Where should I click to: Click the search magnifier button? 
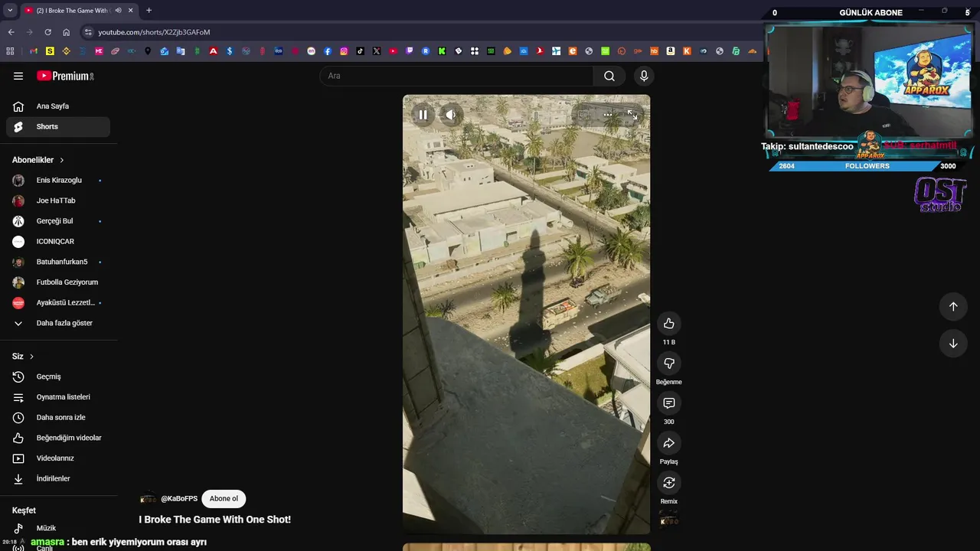tap(609, 76)
